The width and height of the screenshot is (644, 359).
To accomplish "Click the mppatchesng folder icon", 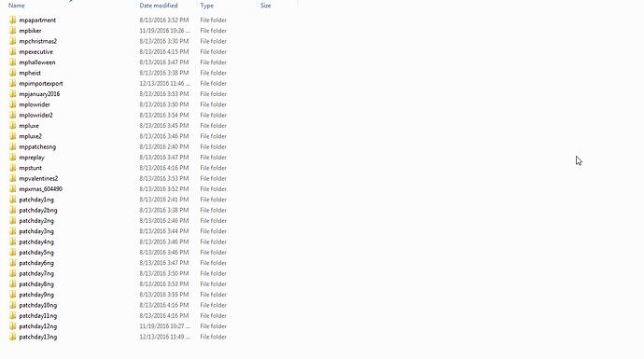I will click(x=13, y=146).
